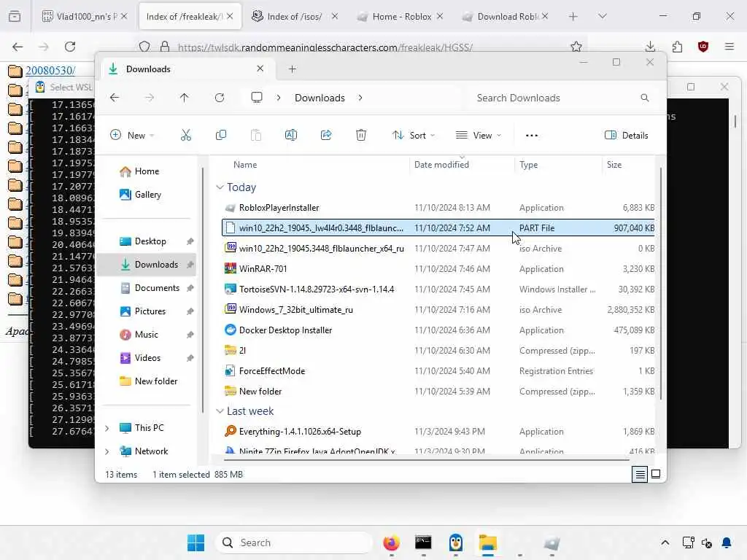The height and width of the screenshot is (560, 747).
Task: Select the RobloxPlayerInstaller file
Action: (438, 208)
